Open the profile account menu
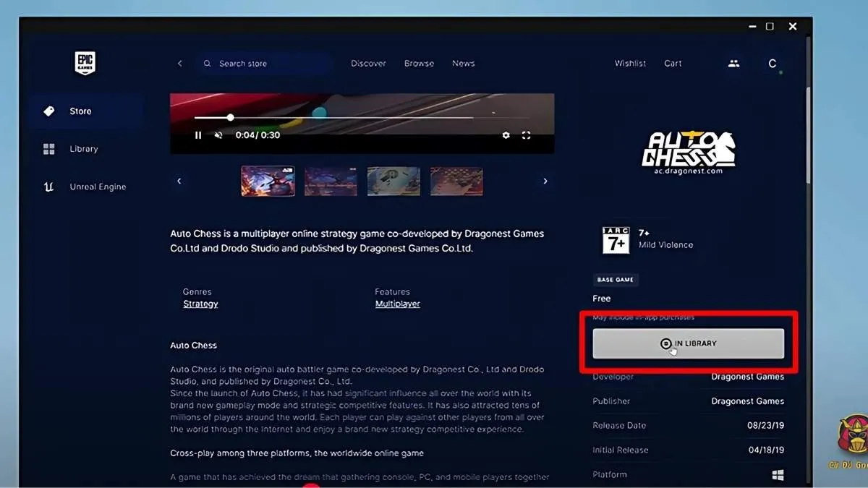The image size is (868, 488). pyautogui.click(x=772, y=64)
